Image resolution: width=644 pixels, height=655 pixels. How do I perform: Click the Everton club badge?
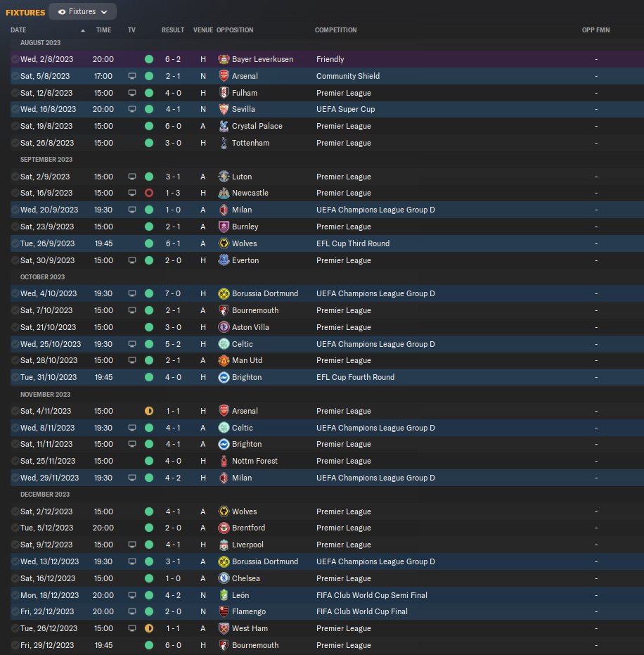pos(224,260)
